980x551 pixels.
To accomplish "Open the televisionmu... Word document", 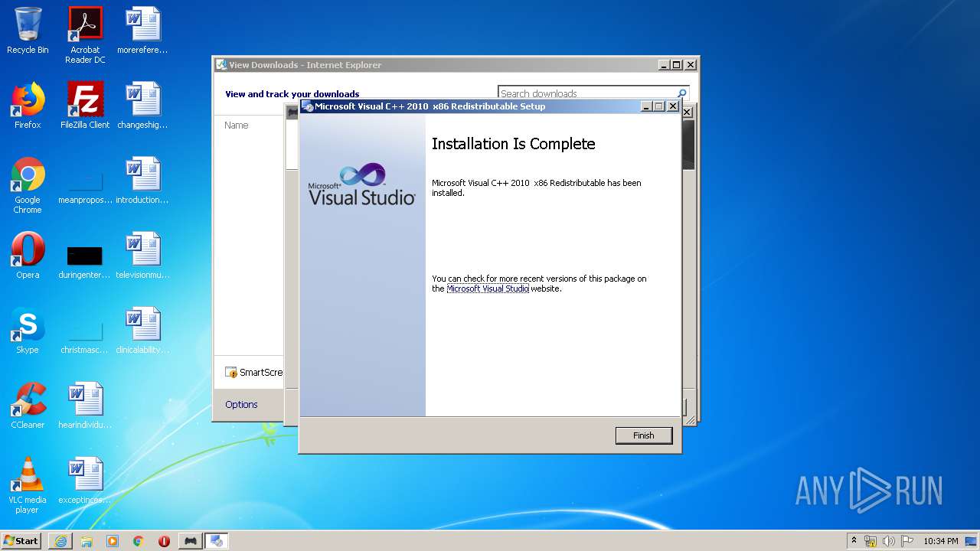I will 142,256.
